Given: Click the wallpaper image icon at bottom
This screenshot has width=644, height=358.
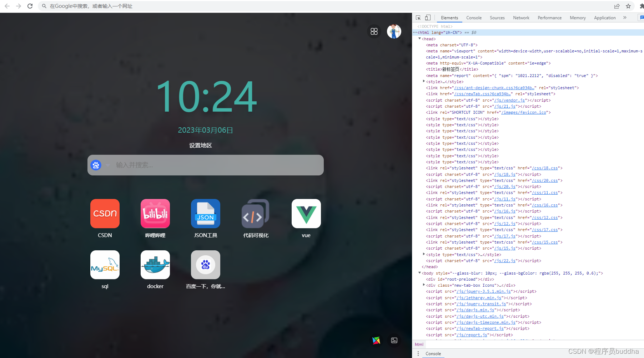Looking at the screenshot, I should pos(394,341).
